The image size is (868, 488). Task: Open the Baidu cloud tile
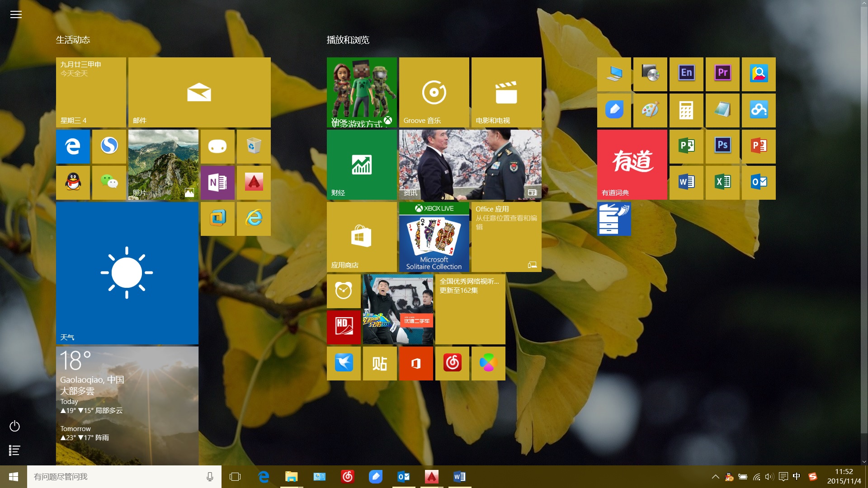759,110
